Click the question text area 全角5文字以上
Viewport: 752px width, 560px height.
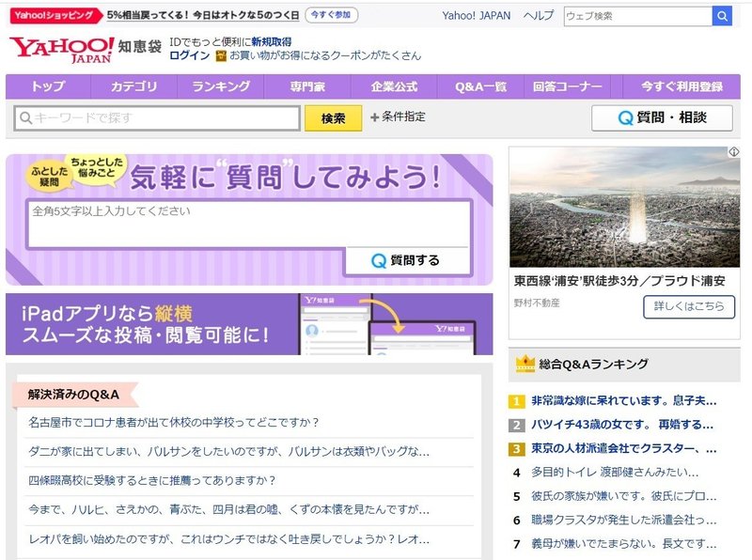249,224
